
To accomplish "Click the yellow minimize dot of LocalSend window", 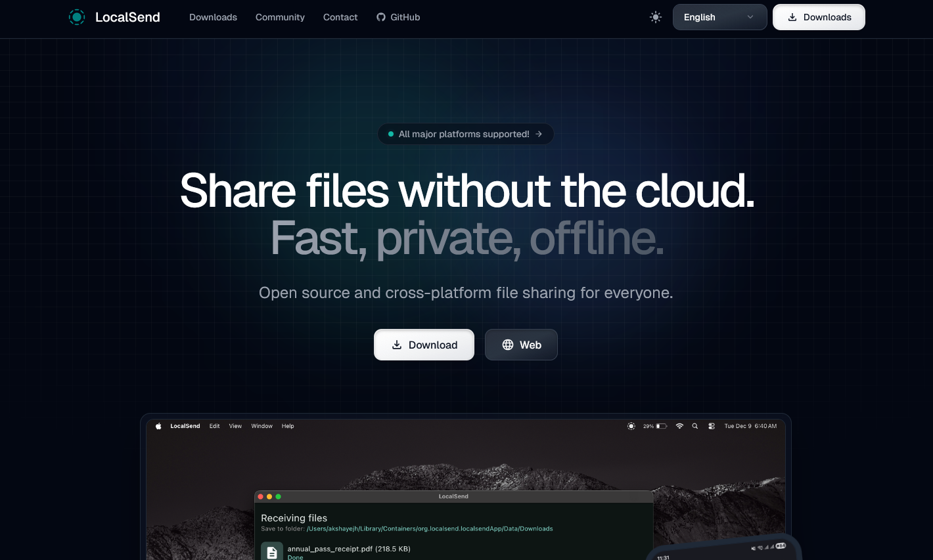I will (269, 496).
